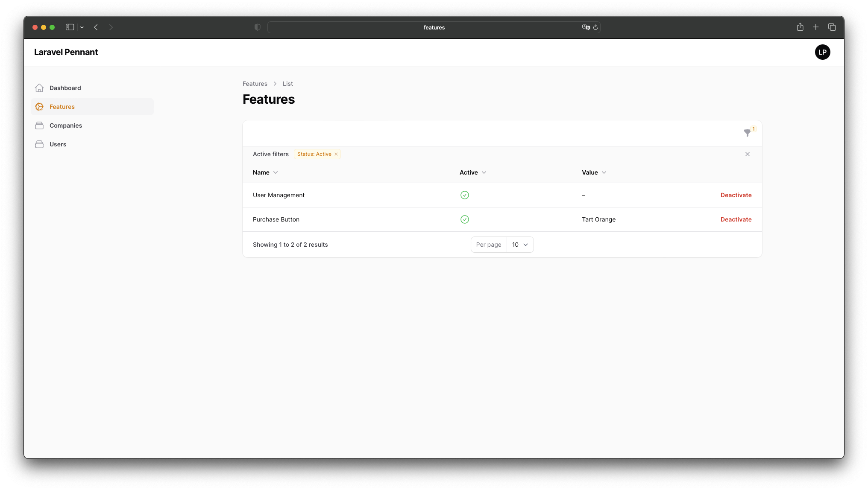Open the LP user avatar menu
The height and width of the screenshot is (490, 868).
click(x=822, y=52)
